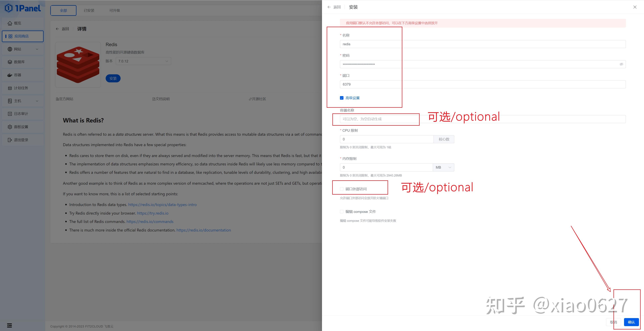Enable 编辑 compose 文件 checkbox
644x331 pixels.
(x=341, y=212)
